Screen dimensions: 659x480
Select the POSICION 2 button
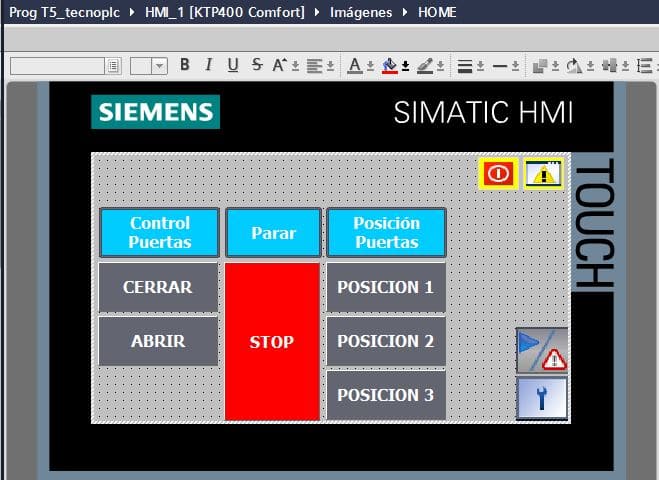[385, 341]
